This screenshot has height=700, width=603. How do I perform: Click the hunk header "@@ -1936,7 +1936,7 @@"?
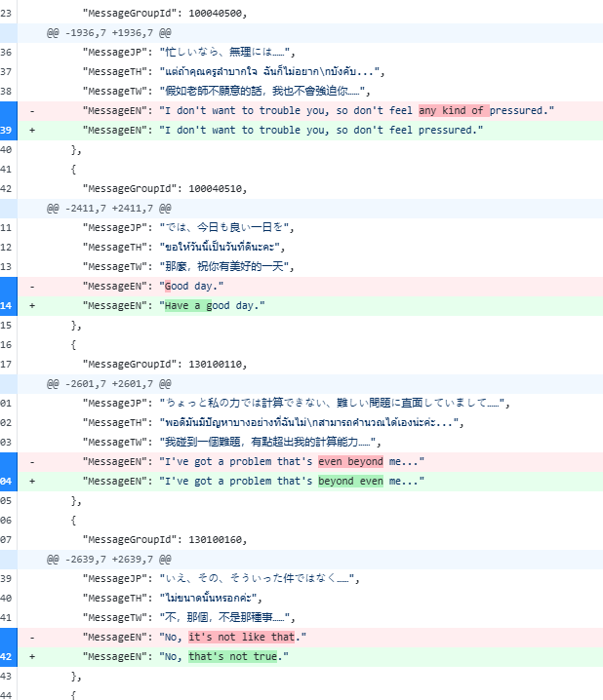click(x=109, y=33)
